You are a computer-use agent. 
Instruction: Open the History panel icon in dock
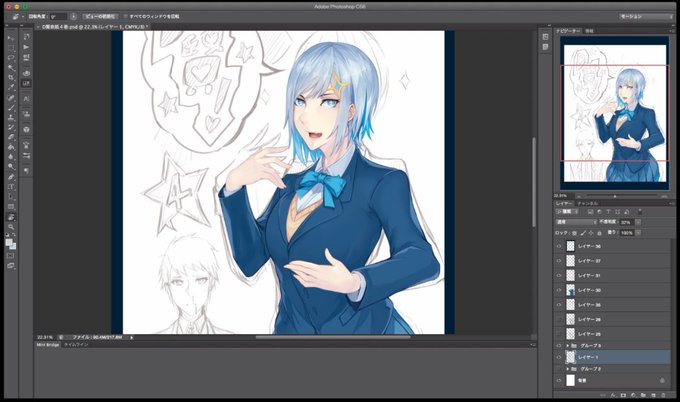click(26, 36)
